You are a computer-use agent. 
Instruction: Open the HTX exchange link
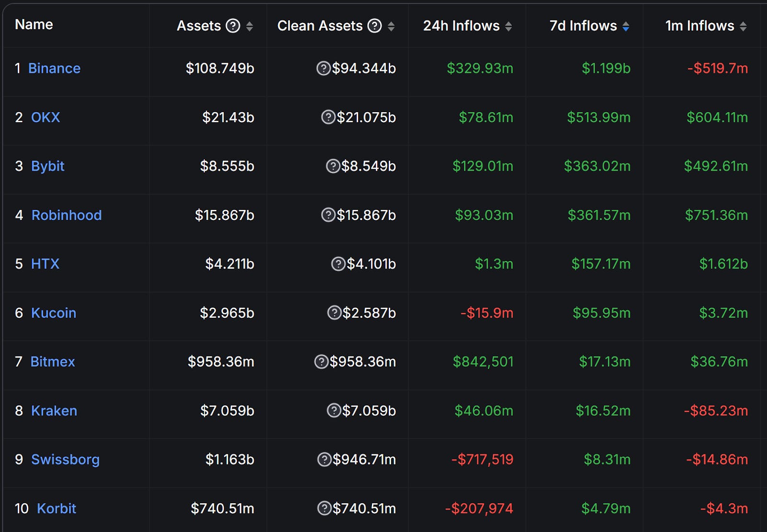coord(45,264)
